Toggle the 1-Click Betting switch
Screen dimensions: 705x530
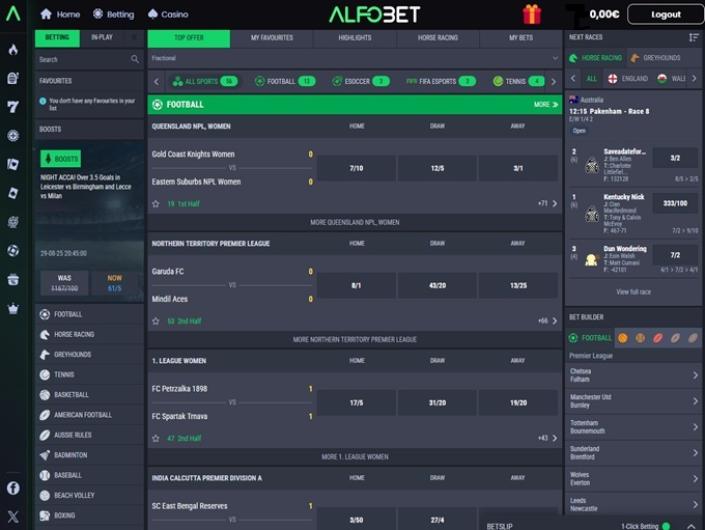[x=666, y=525]
